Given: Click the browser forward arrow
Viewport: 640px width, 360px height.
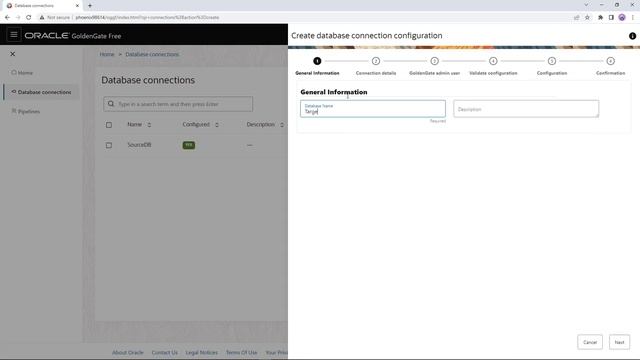Looking at the screenshot, I should tap(18, 18).
